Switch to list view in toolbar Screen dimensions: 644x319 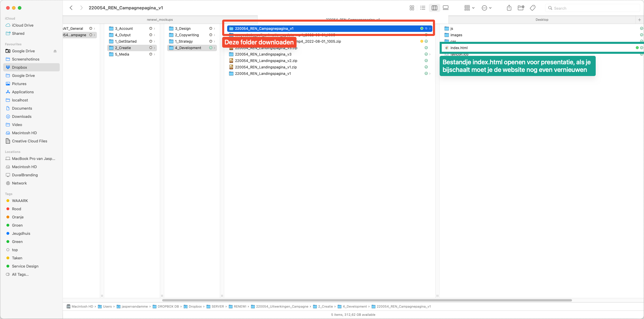point(423,8)
